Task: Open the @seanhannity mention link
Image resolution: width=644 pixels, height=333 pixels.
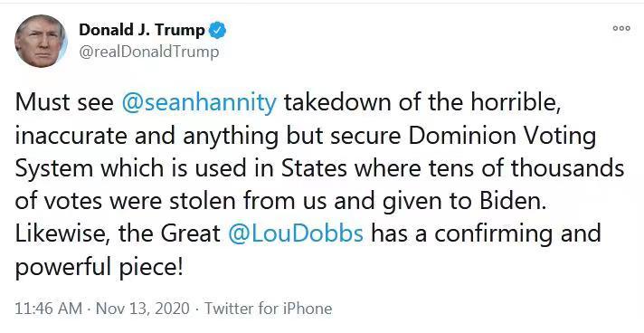Action: click(x=199, y=103)
